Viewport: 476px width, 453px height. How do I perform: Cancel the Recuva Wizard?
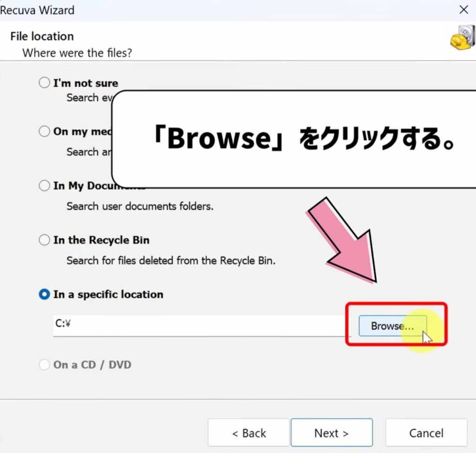click(426, 433)
